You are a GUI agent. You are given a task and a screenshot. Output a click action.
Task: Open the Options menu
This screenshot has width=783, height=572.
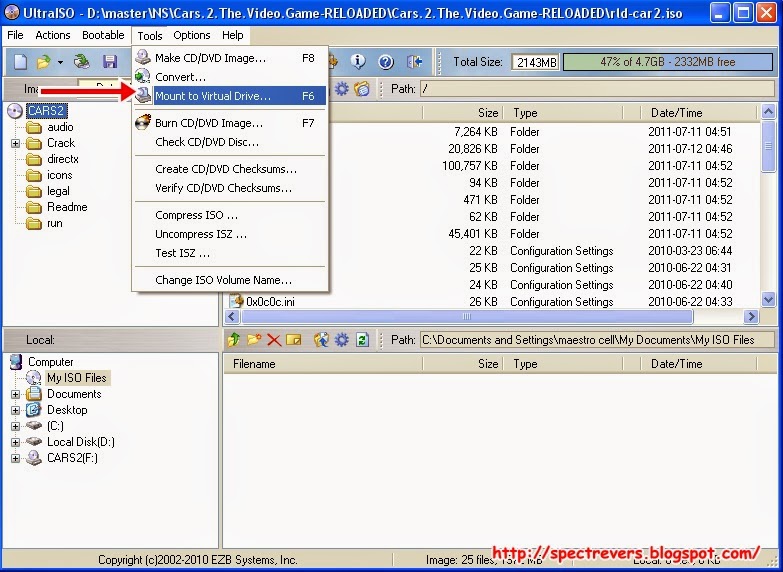click(x=192, y=35)
